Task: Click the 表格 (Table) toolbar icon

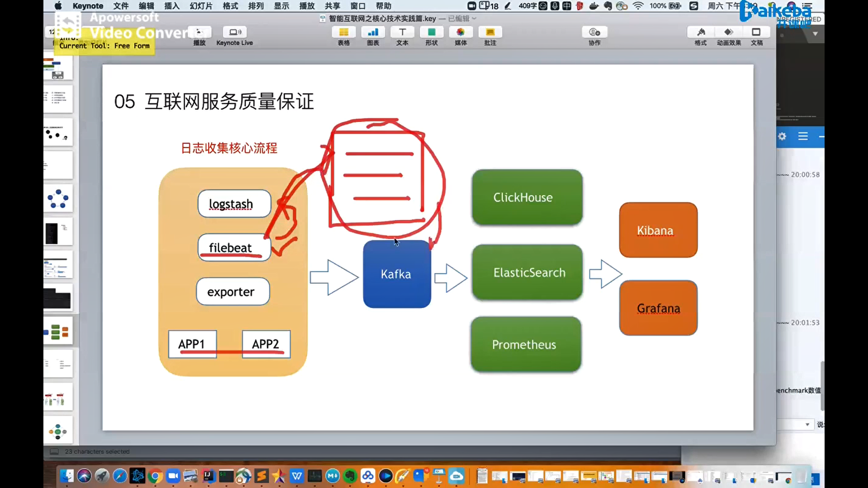Action: point(344,33)
